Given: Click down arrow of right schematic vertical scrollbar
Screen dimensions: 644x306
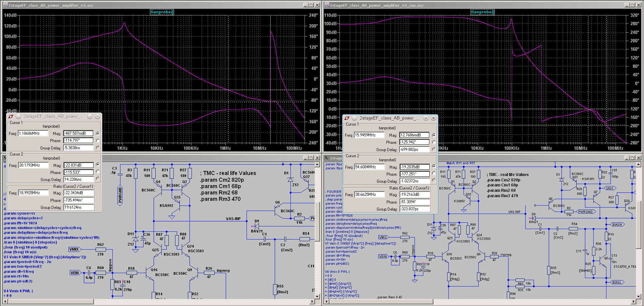Looking at the screenshot, I should pos(639,296).
